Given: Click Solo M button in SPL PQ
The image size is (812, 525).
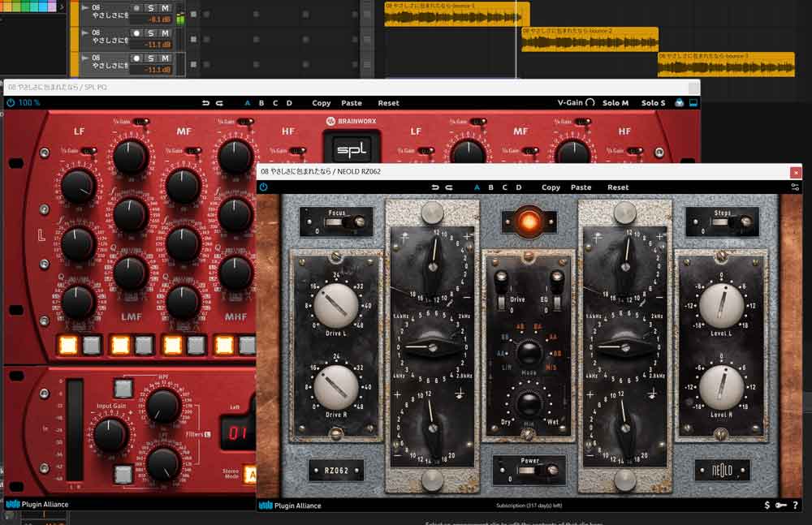Looking at the screenshot, I should tap(615, 103).
